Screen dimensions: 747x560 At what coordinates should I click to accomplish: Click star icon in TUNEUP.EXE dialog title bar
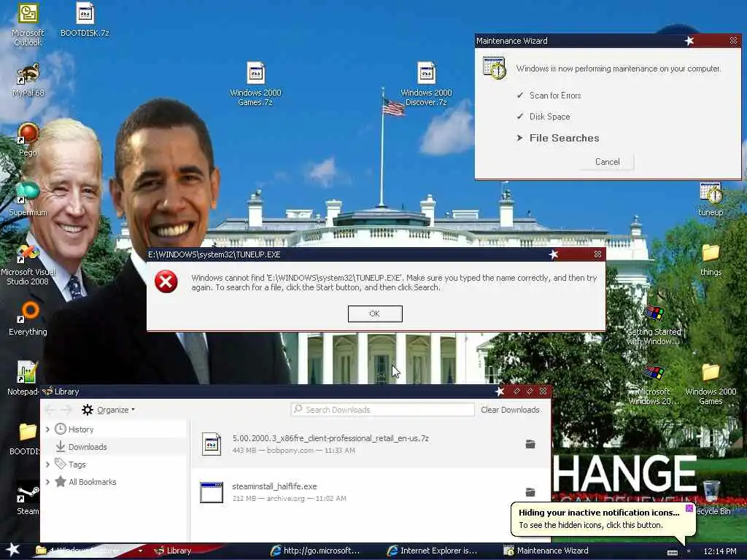554,254
